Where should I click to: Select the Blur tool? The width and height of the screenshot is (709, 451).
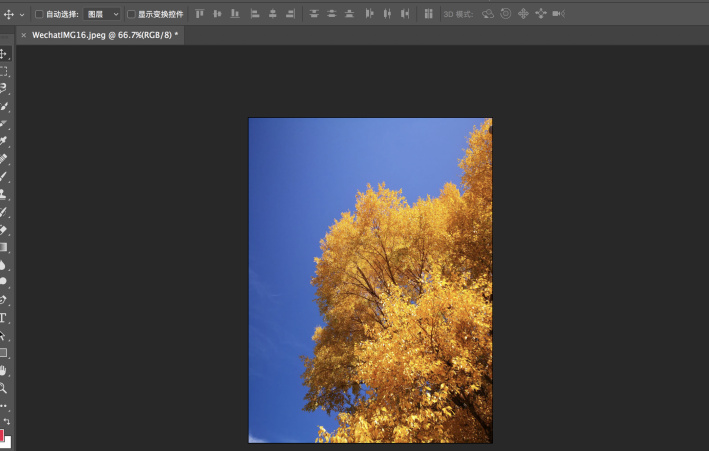(3, 265)
